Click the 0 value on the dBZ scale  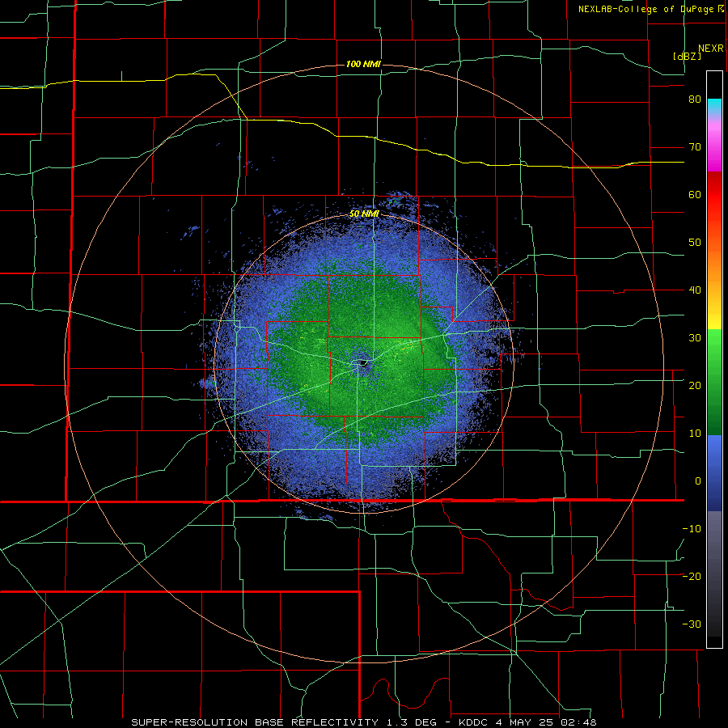click(x=698, y=481)
